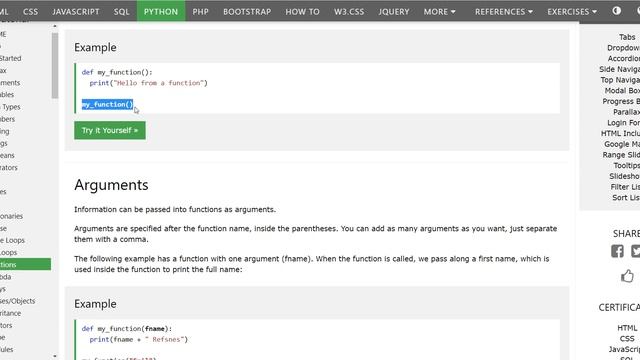Viewport: 640px width, 360px height.
Task: Open the Parallax how-to link
Action: click(626, 112)
